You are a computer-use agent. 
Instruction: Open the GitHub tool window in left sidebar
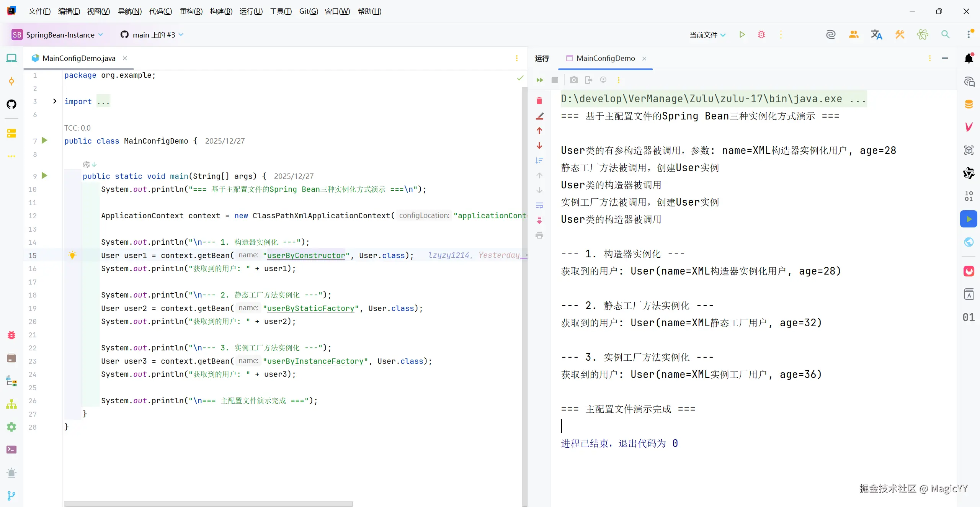coord(11,104)
